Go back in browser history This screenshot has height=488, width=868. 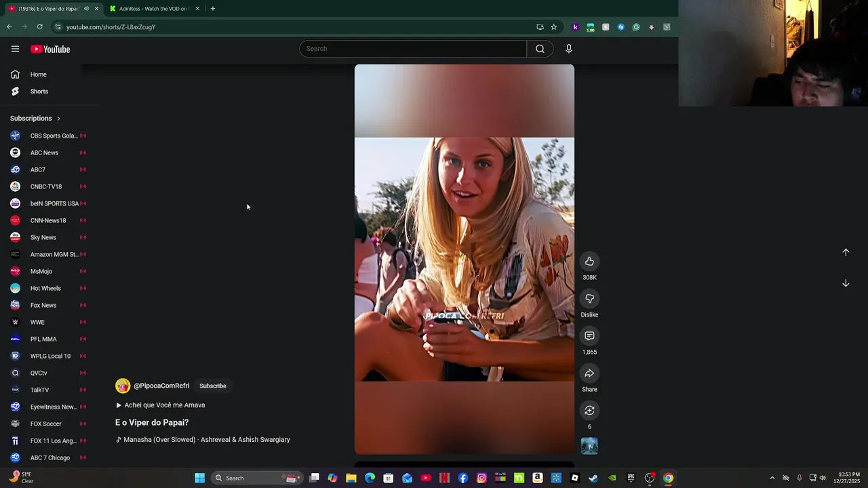tap(9, 27)
